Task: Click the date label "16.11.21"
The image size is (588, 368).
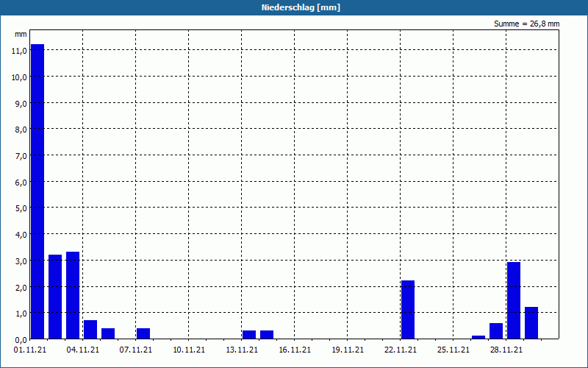Action: coord(295,350)
